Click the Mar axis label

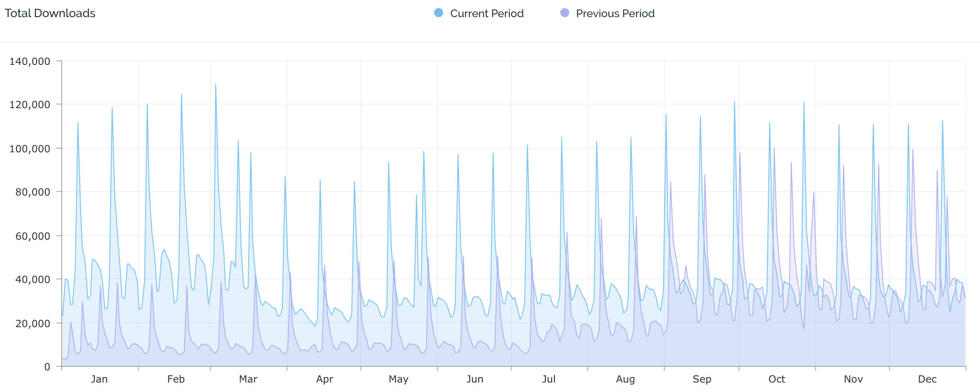[248, 379]
